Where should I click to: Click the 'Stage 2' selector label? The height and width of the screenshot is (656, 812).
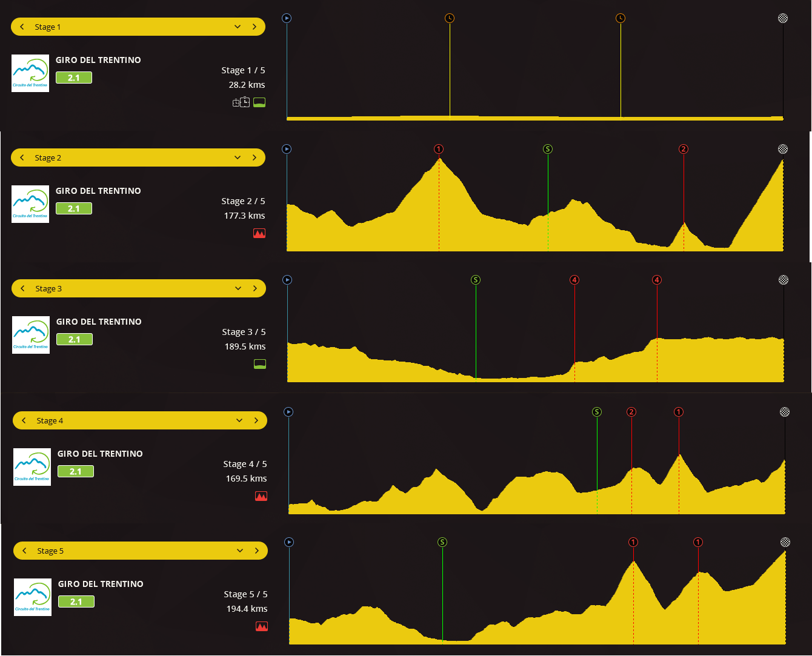coord(48,157)
